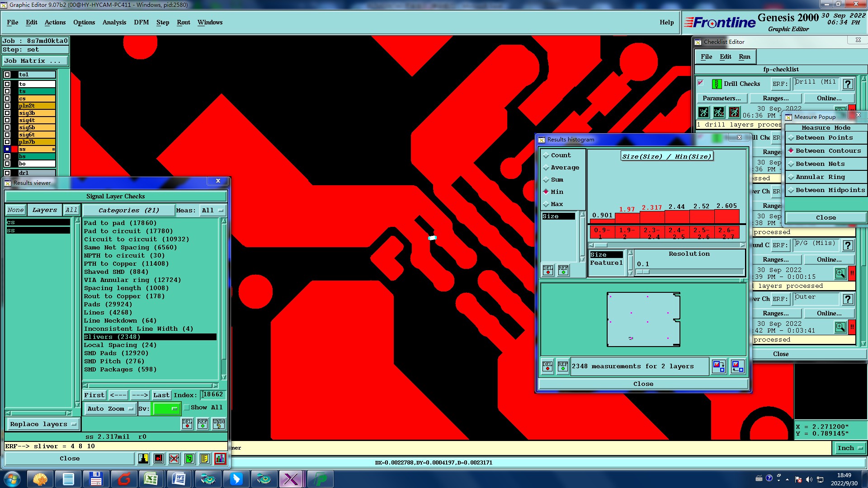Viewport: 868px width, 488px height.
Task: Click the Last result button
Action: click(161, 395)
